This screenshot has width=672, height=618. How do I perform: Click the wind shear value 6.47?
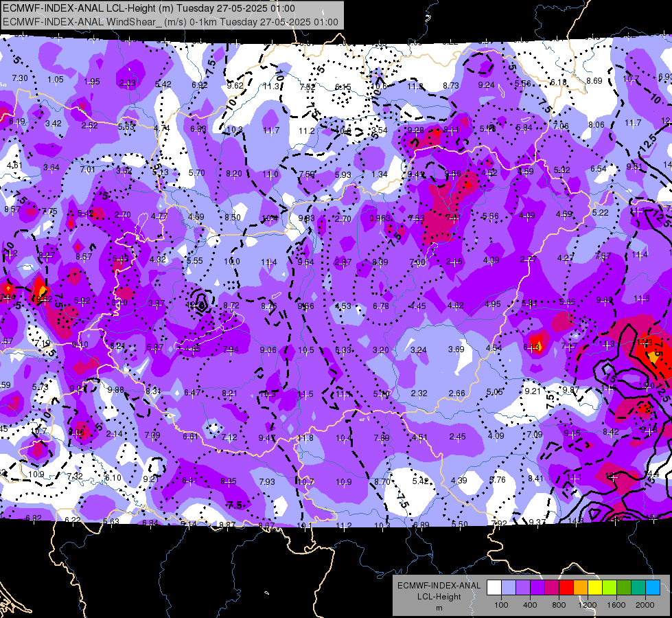point(192,392)
